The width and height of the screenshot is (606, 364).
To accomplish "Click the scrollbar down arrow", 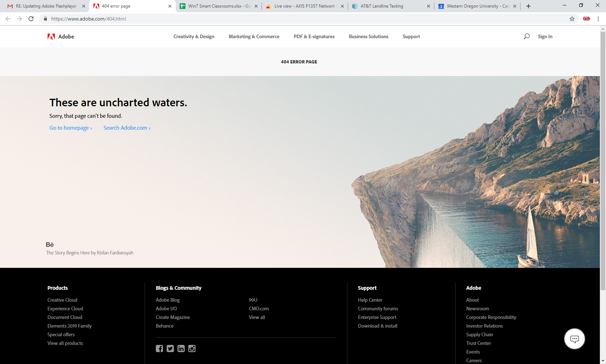I will [x=603, y=361].
